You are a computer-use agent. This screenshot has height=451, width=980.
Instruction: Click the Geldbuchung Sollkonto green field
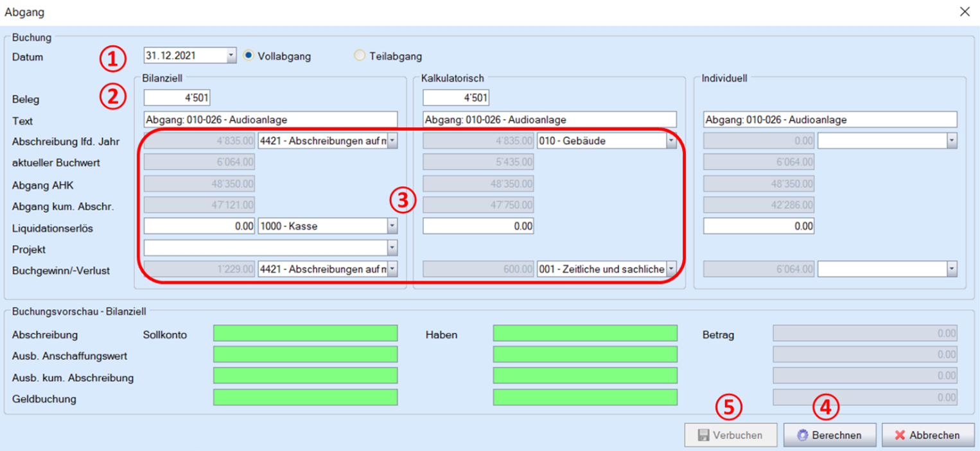tap(306, 397)
